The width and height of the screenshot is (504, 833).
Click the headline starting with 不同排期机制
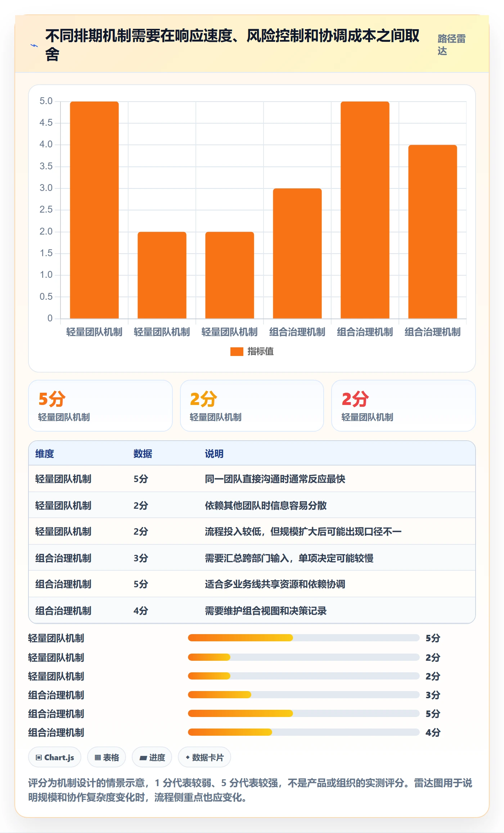pyautogui.click(x=232, y=45)
